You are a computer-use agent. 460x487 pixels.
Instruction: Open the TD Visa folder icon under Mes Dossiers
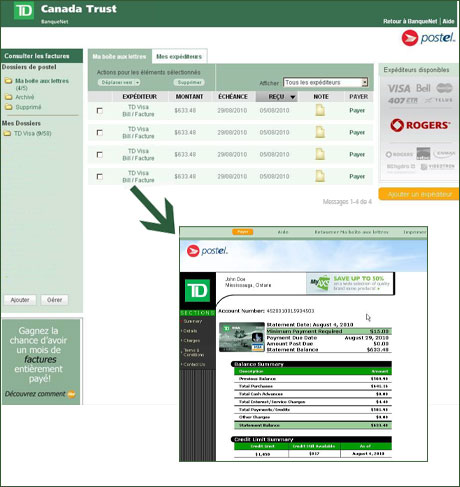pos(7,133)
